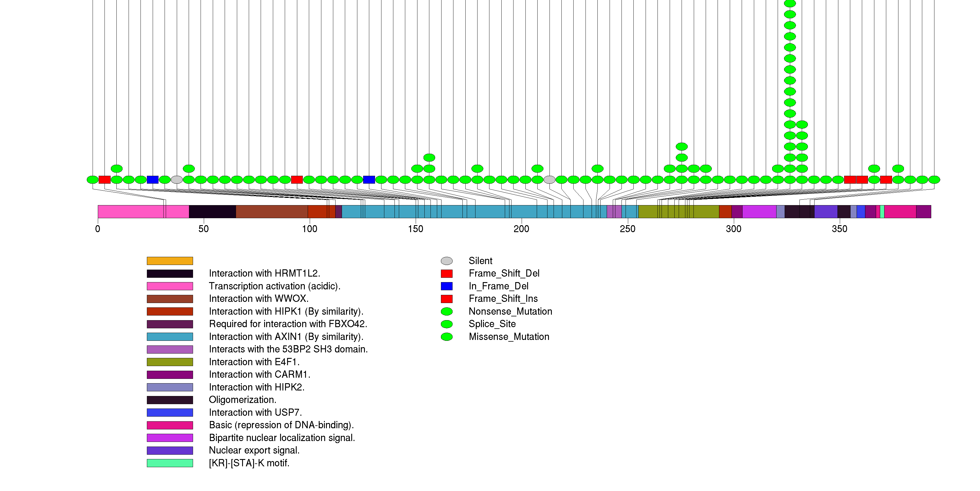Click the Transcription activation (acidic) pink swatch
Screen dimensions: 980x491
[170, 286]
